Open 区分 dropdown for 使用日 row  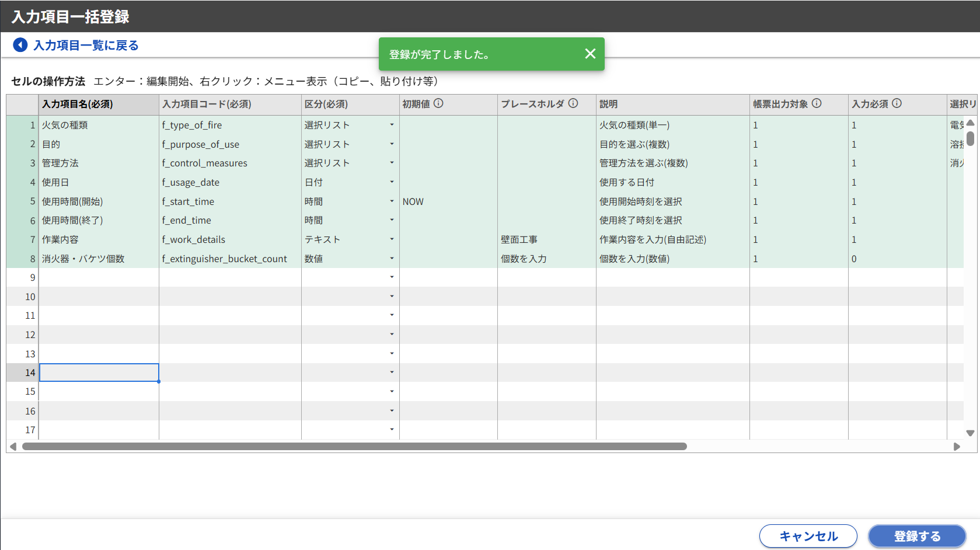[x=392, y=182]
